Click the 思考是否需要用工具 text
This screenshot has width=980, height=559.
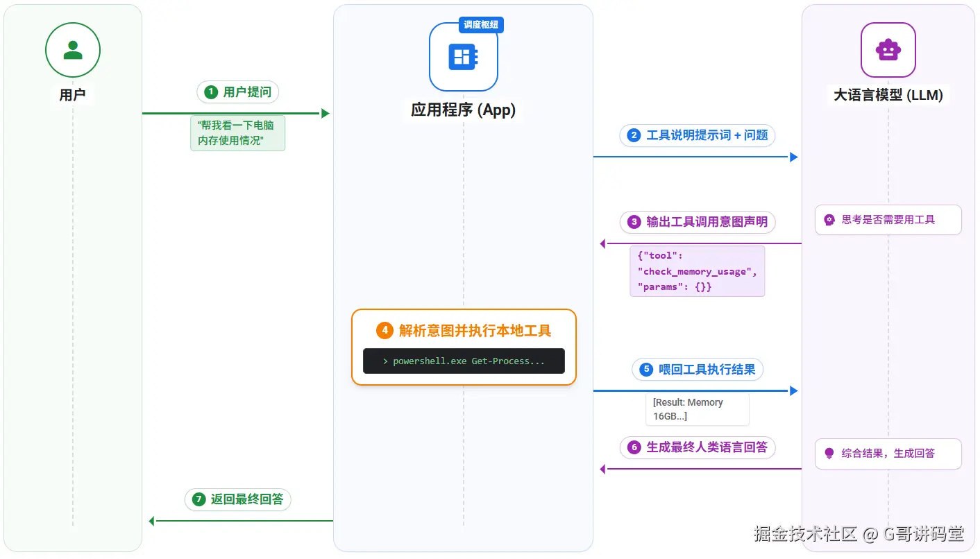tap(888, 220)
